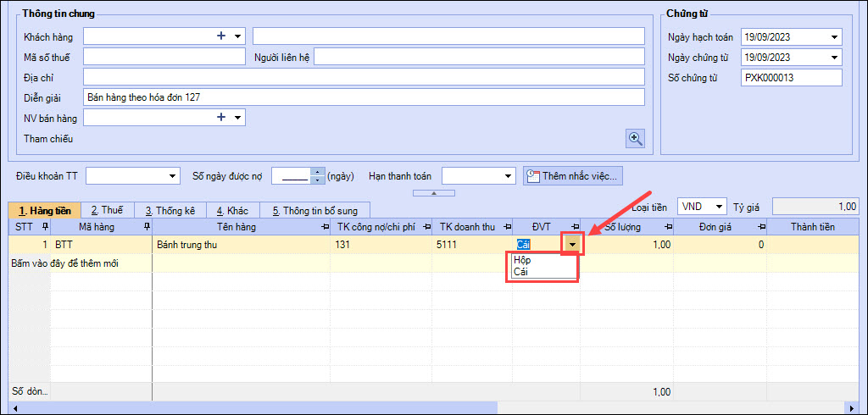Select 'Hộp' from the ĐVT list
The image size is (868, 415).
[523, 261]
